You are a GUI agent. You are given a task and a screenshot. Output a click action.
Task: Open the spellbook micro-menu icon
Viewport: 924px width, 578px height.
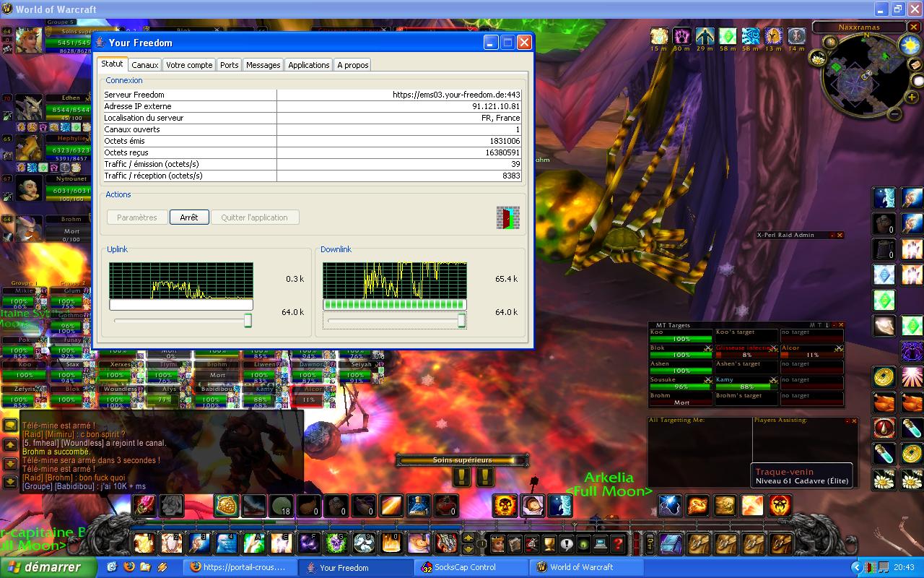(515, 543)
